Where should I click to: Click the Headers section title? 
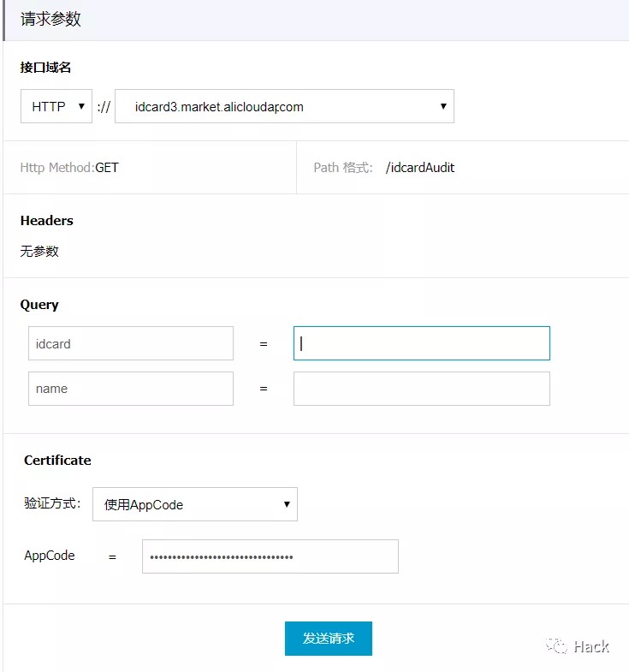pos(47,220)
